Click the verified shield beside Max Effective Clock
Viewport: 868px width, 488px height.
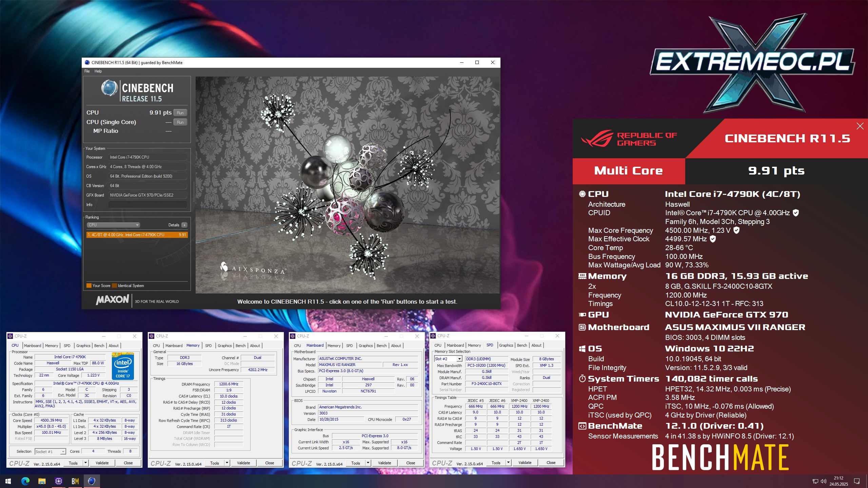click(x=713, y=239)
